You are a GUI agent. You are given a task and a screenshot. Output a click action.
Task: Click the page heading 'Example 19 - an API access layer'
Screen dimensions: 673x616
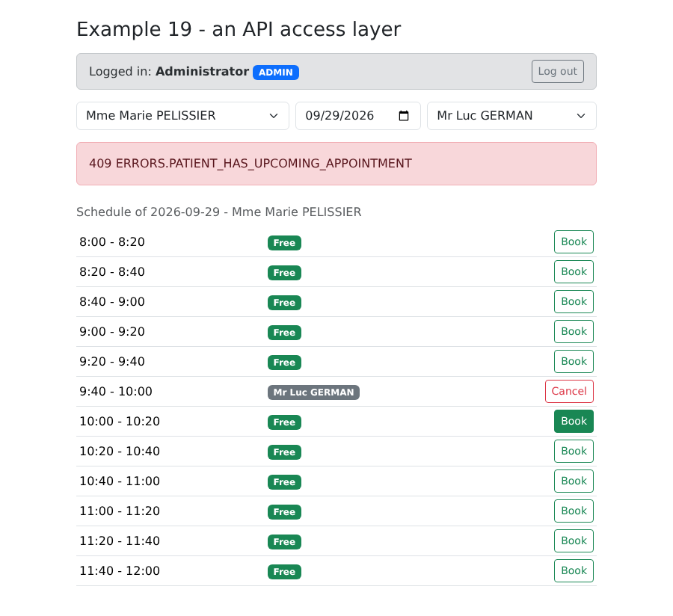239,29
